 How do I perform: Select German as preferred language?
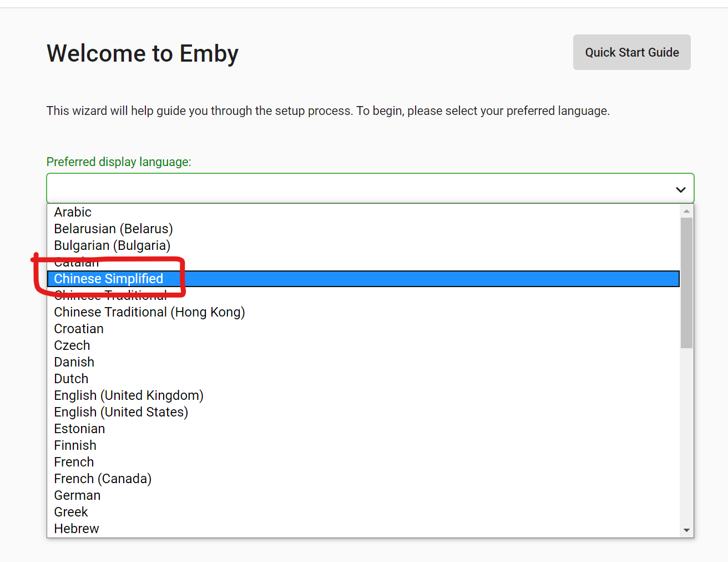pos(77,495)
